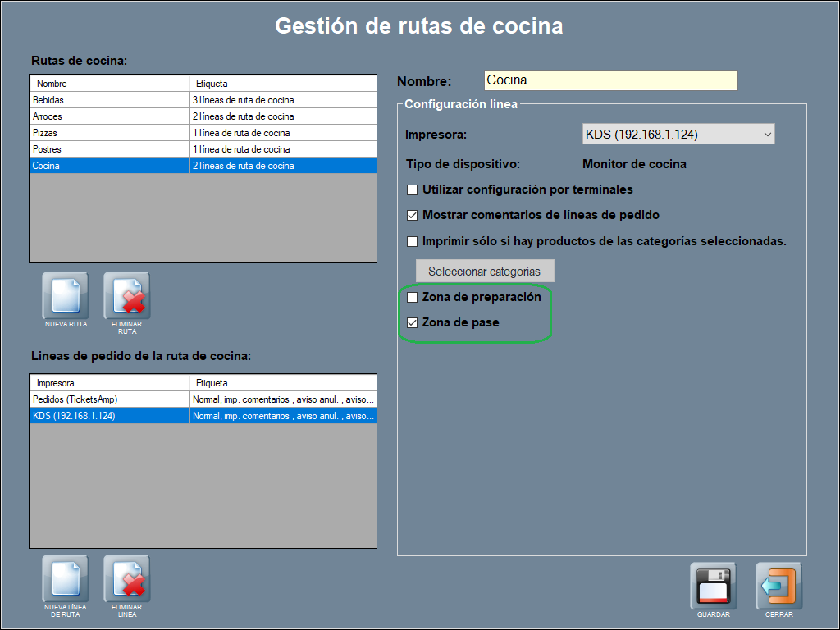Image resolution: width=840 pixels, height=630 pixels.
Task: Select the Pedidos (TicketsAmp) printer line
Action: pyautogui.click(x=110, y=399)
